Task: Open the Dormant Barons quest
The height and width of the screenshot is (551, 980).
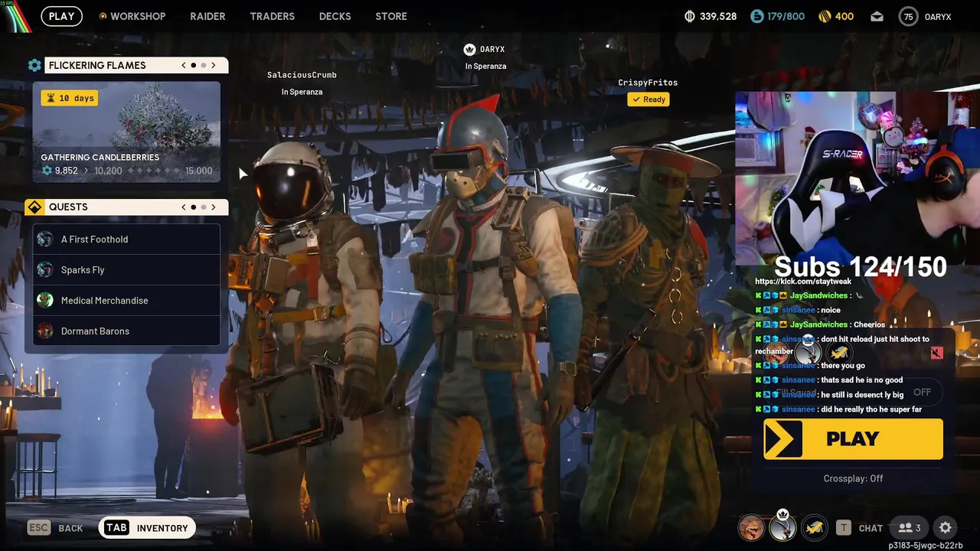Action: coord(126,331)
